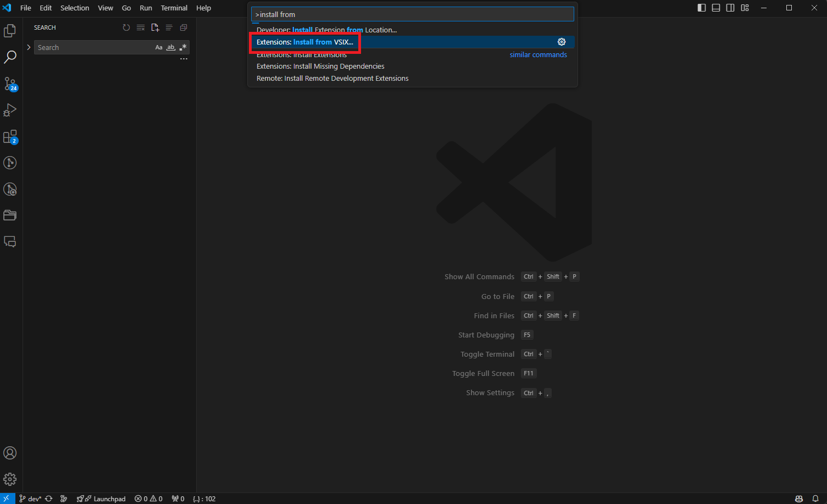Image resolution: width=827 pixels, height=504 pixels.
Task: Open the View menu
Action: pyautogui.click(x=106, y=8)
